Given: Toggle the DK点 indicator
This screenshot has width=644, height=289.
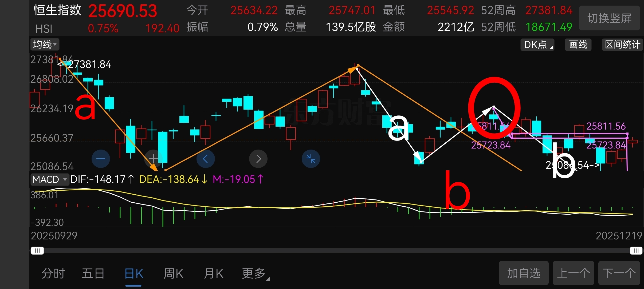Looking at the screenshot, I should coord(537,45).
